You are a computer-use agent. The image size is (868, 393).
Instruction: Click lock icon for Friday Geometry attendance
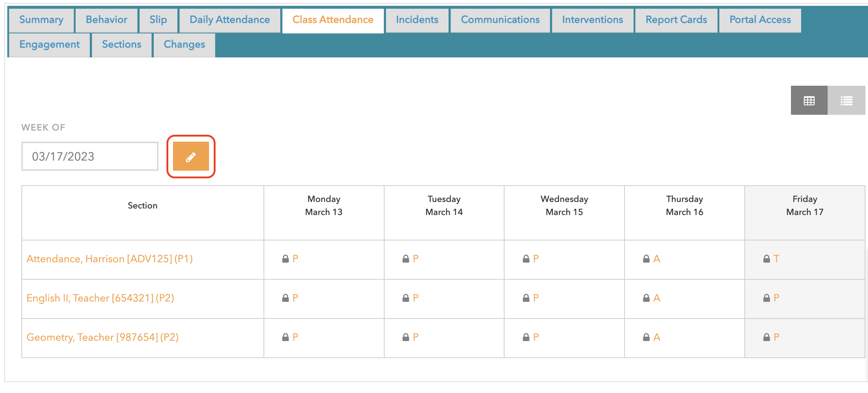coord(766,337)
